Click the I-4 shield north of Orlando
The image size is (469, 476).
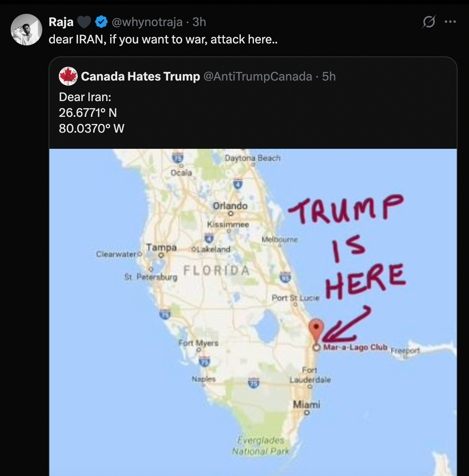[x=238, y=184]
